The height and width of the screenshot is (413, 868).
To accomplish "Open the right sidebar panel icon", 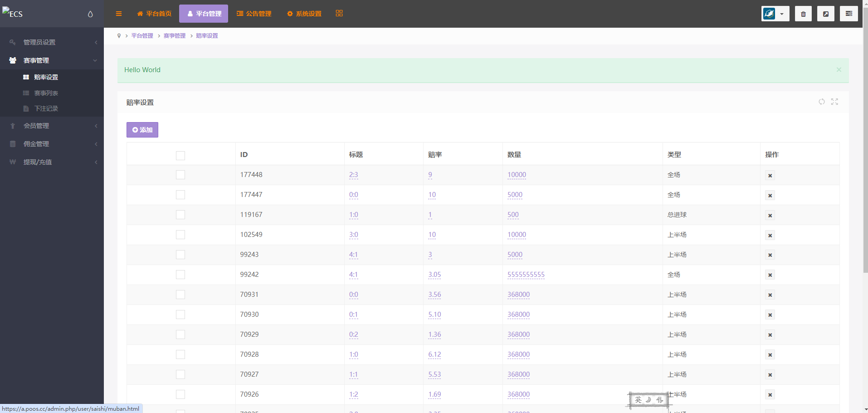I will (x=848, y=14).
